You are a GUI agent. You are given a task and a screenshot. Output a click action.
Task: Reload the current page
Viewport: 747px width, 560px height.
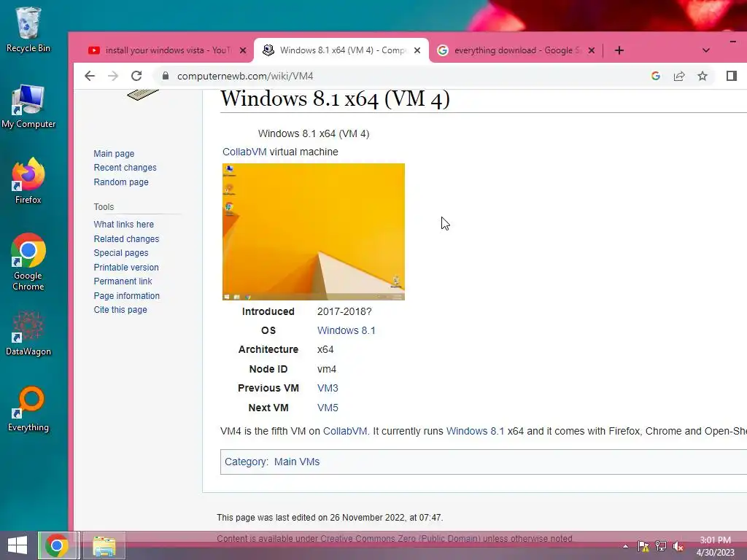136,76
